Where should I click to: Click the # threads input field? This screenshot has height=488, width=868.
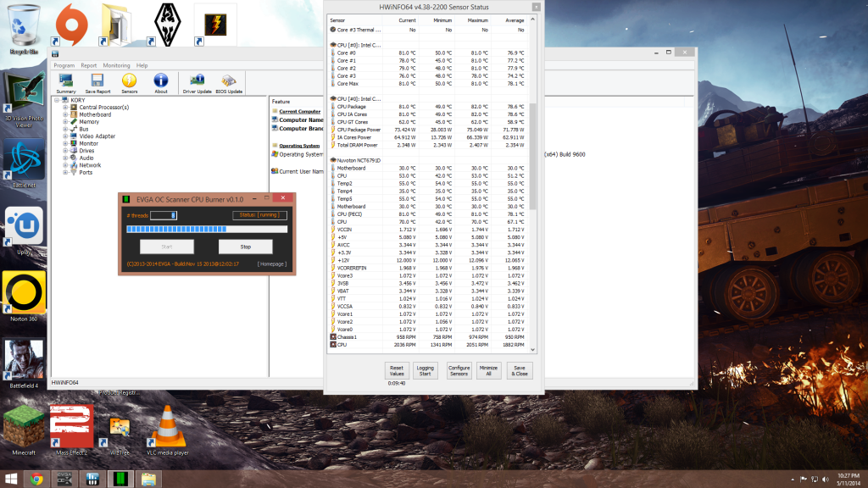[164, 215]
